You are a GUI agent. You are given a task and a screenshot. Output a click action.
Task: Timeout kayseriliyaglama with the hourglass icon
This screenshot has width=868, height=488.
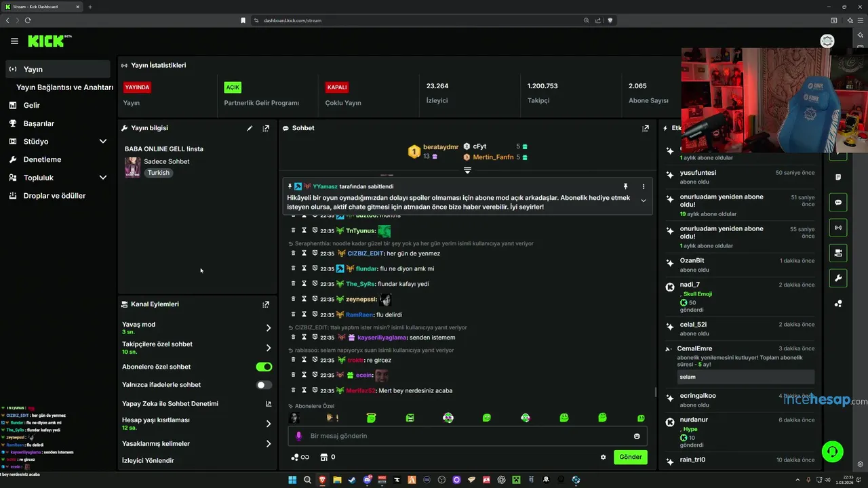pos(304,338)
